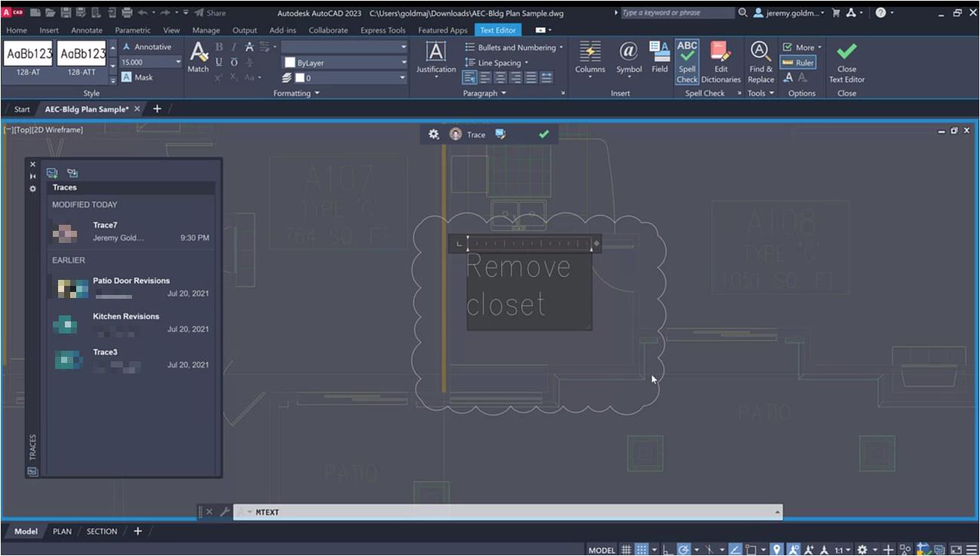Open the More options dropdown
Screen dimensions: 980x556
[x=802, y=47]
